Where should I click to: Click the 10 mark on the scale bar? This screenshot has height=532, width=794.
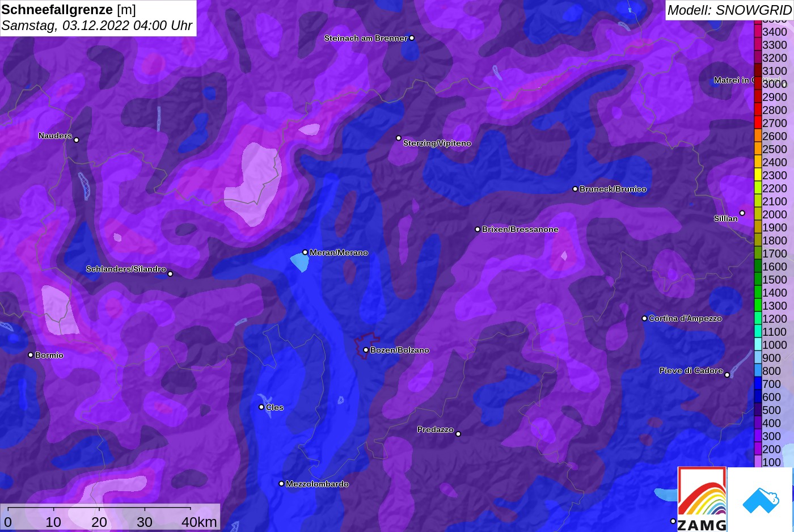click(x=53, y=522)
